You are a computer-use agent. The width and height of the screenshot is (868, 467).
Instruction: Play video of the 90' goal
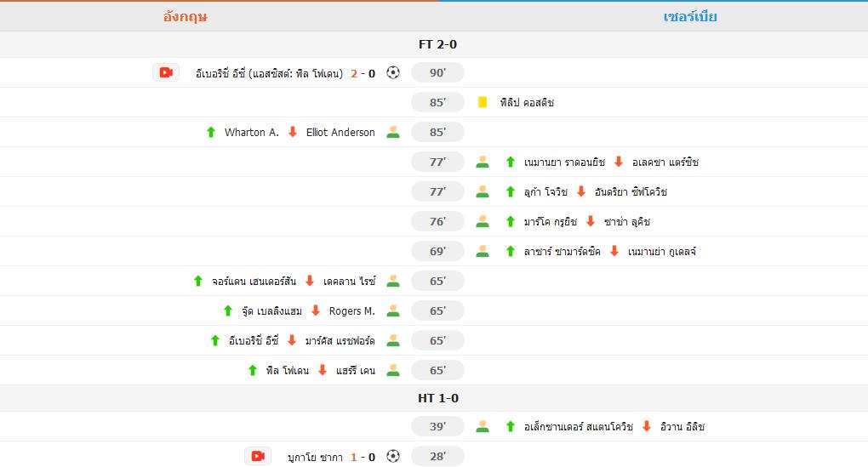point(166,73)
